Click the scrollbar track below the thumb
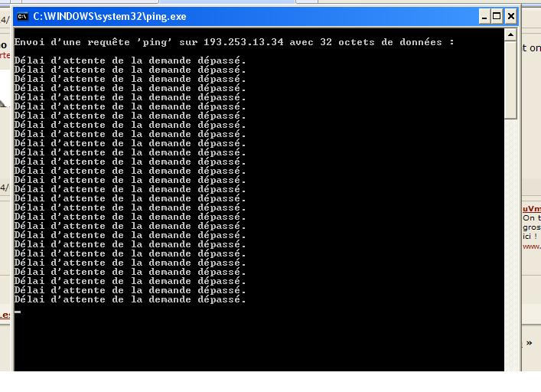 point(510,230)
